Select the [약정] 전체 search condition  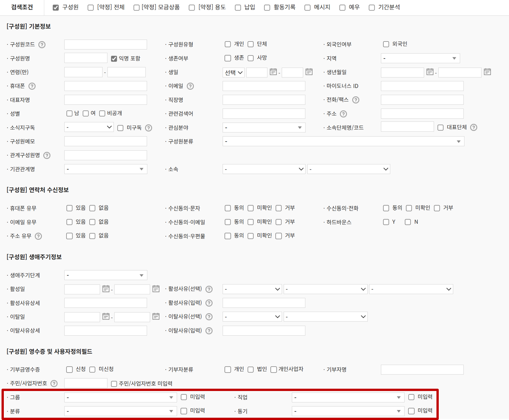click(90, 8)
